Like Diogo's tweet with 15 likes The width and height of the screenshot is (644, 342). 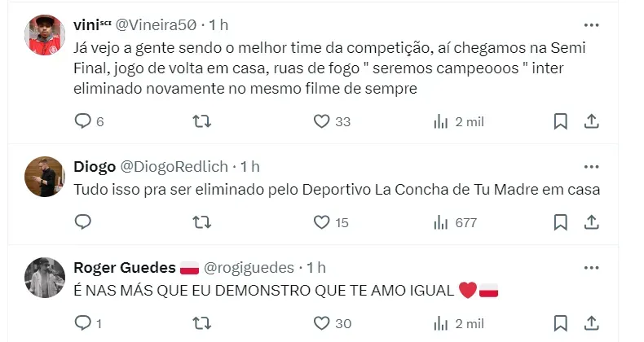tap(322, 221)
